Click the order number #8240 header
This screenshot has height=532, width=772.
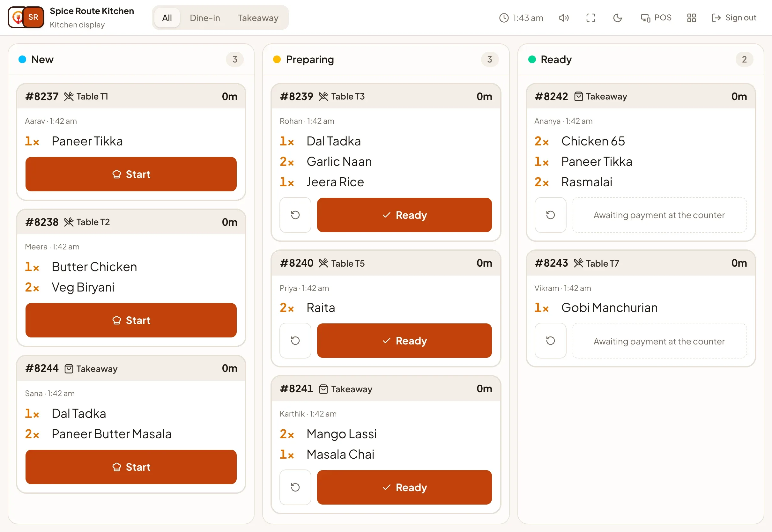pos(297,263)
